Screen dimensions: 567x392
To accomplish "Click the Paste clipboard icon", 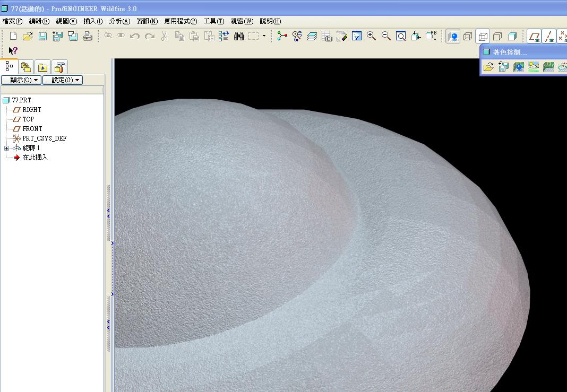I will point(194,36).
